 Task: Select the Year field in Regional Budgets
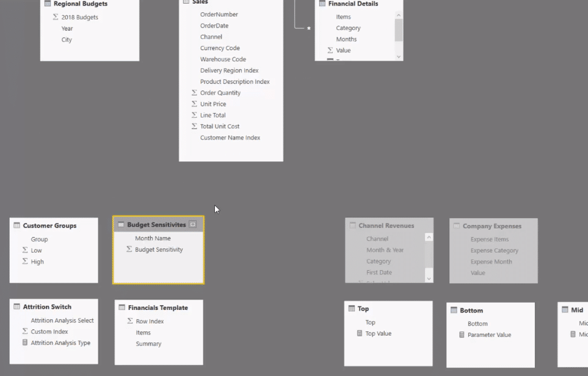point(67,29)
